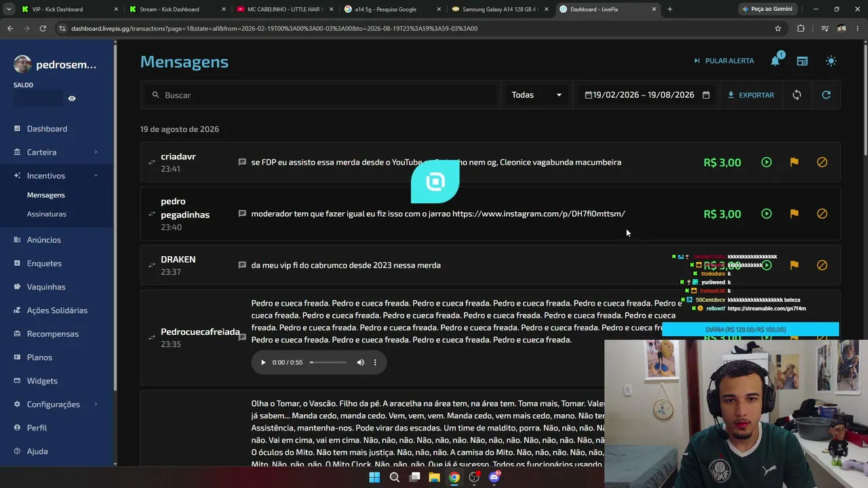This screenshot has width=868, height=488.
Task: Refresh the messages list with the reload icon
Action: tap(826, 95)
